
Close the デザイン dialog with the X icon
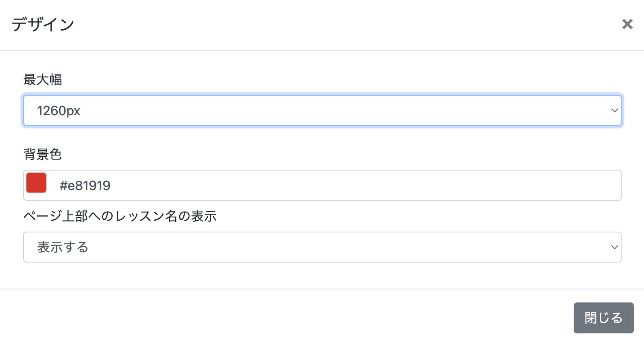coord(627,24)
